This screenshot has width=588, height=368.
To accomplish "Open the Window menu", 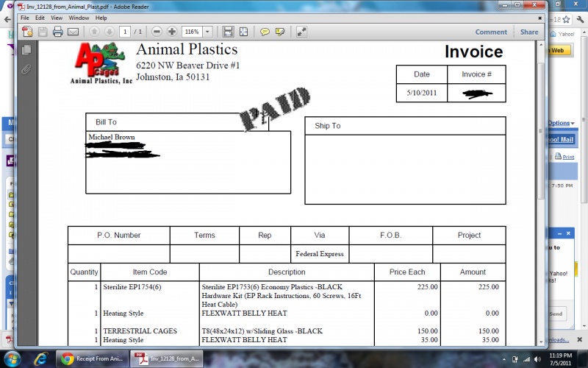I will pyautogui.click(x=79, y=18).
